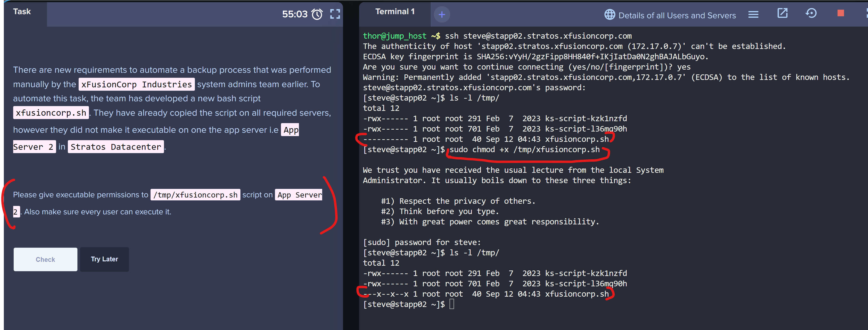Click the xfusioncorp.sh script name snippet
The image size is (868, 330).
(51, 113)
